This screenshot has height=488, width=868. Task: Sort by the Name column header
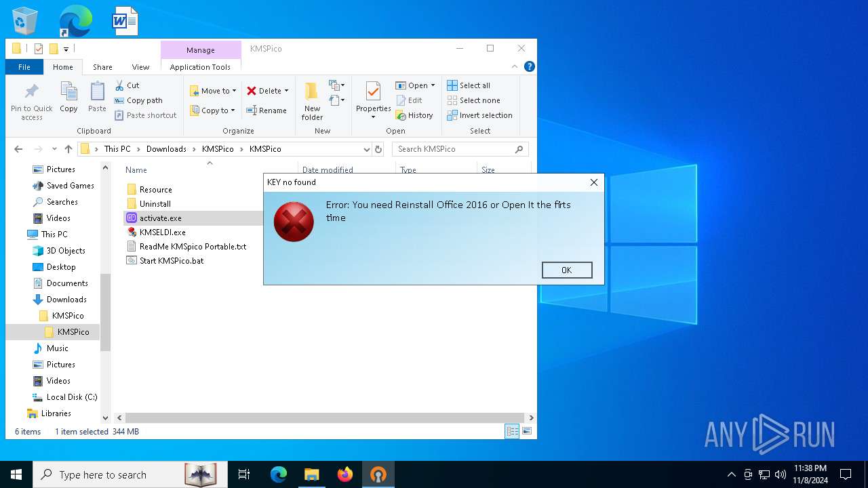pos(136,170)
